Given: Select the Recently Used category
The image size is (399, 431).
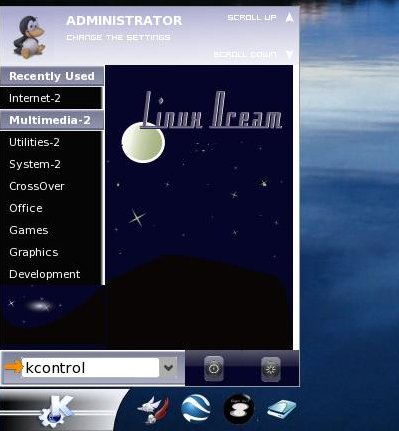Looking at the screenshot, I should [52, 76].
